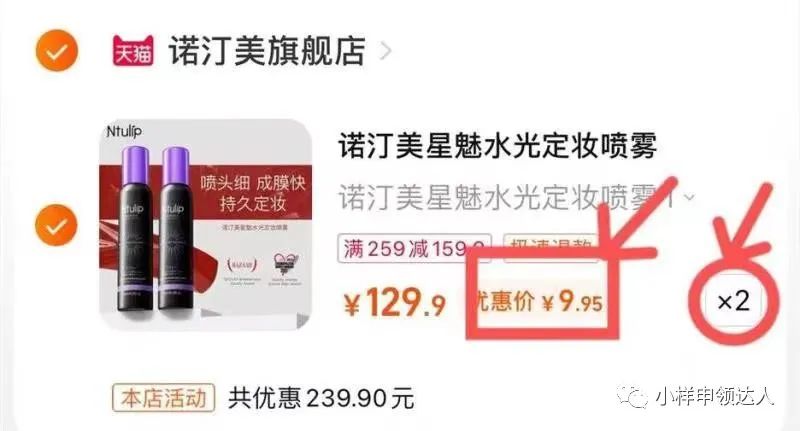Click the Ntulip logo on the product image
The height and width of the screenshot is (431, 800).
pos(124,131)
